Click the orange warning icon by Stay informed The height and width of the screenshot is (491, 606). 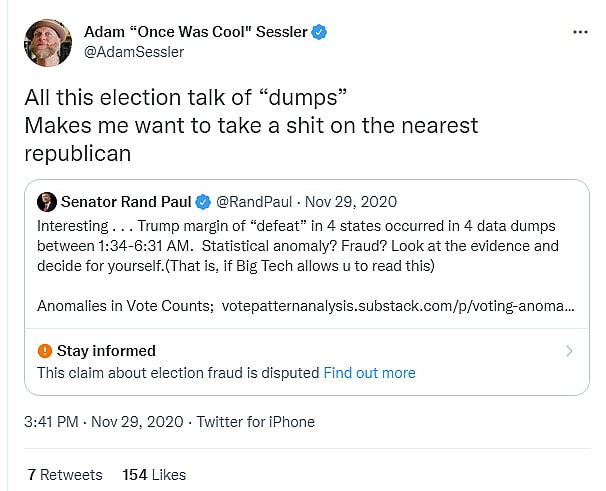point(44,351)
